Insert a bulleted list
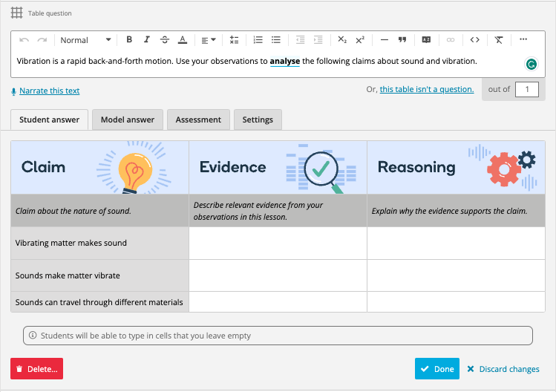 (276, 40)
